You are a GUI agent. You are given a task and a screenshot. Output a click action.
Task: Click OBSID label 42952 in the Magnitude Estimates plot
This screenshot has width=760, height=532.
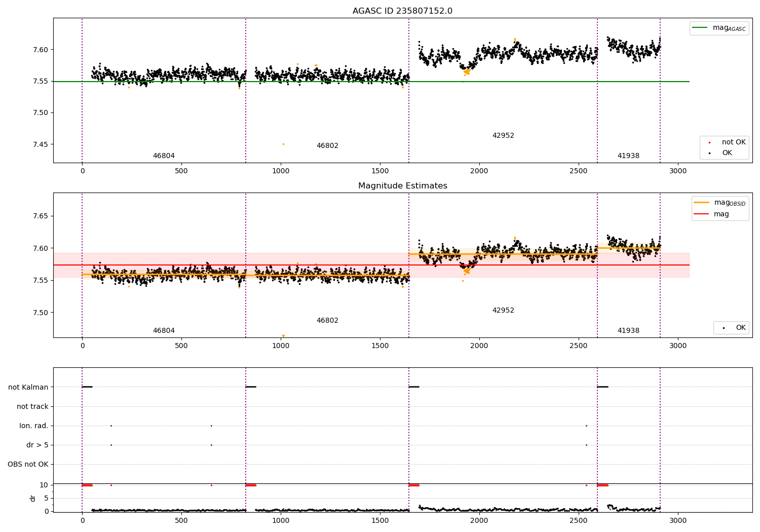[503, 311]
